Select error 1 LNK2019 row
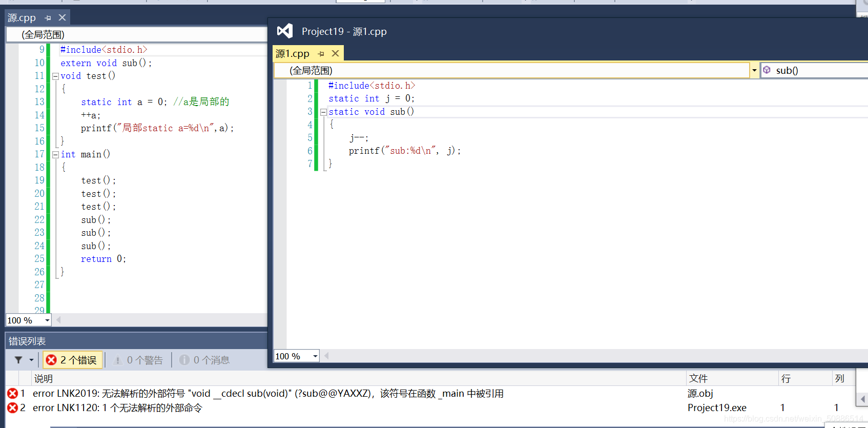Screen dimensions: 868x428 pyautogui.click(x=430, y=394)
